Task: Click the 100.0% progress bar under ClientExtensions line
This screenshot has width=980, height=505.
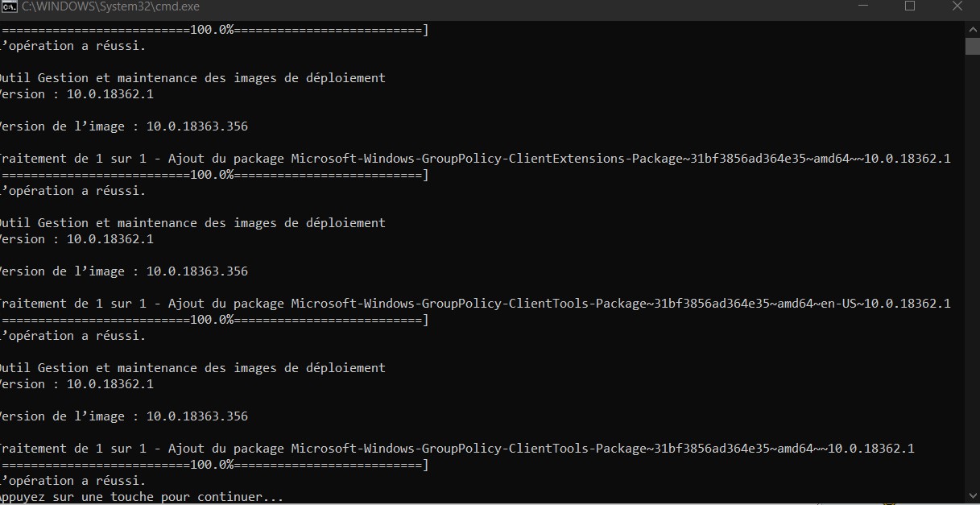Action: tap(214, 175)
